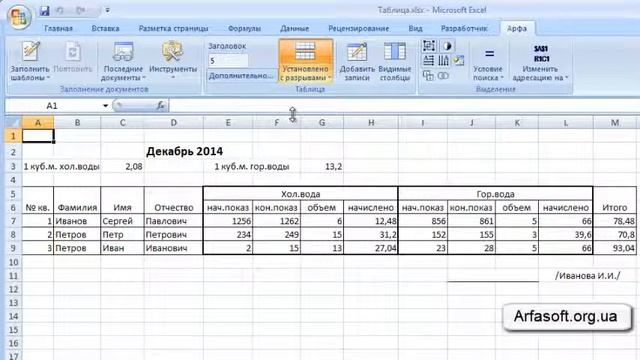Open the Рецензирование tab

(x=358, y=29)
